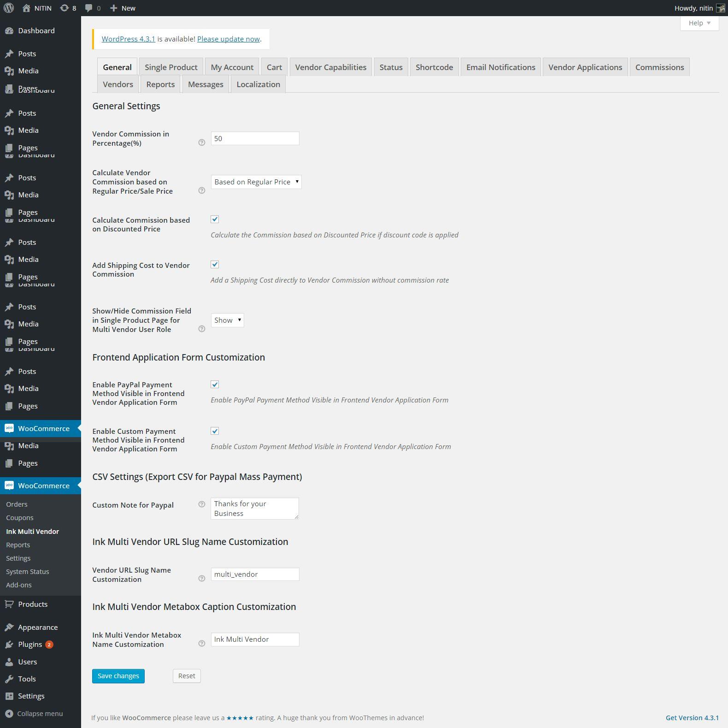Open the Email Notifications tab
This screenshot has height=728, width=728.
[x=501, y=67]
